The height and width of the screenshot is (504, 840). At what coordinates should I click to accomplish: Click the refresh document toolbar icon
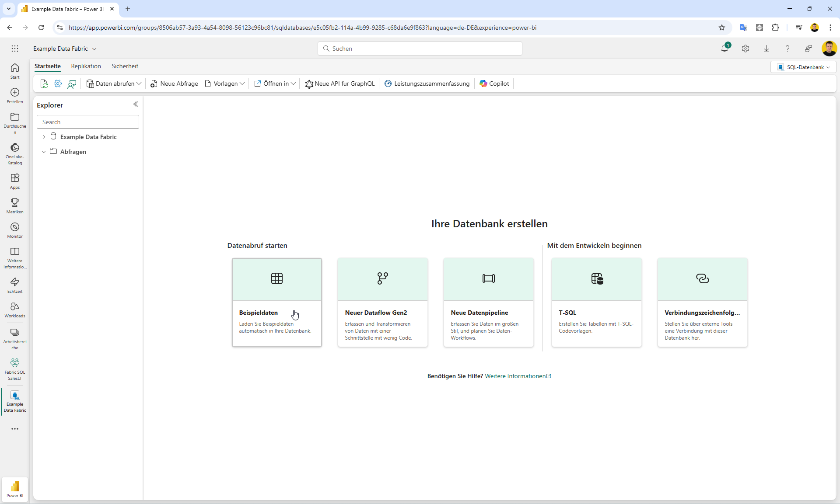coord(44,83)
